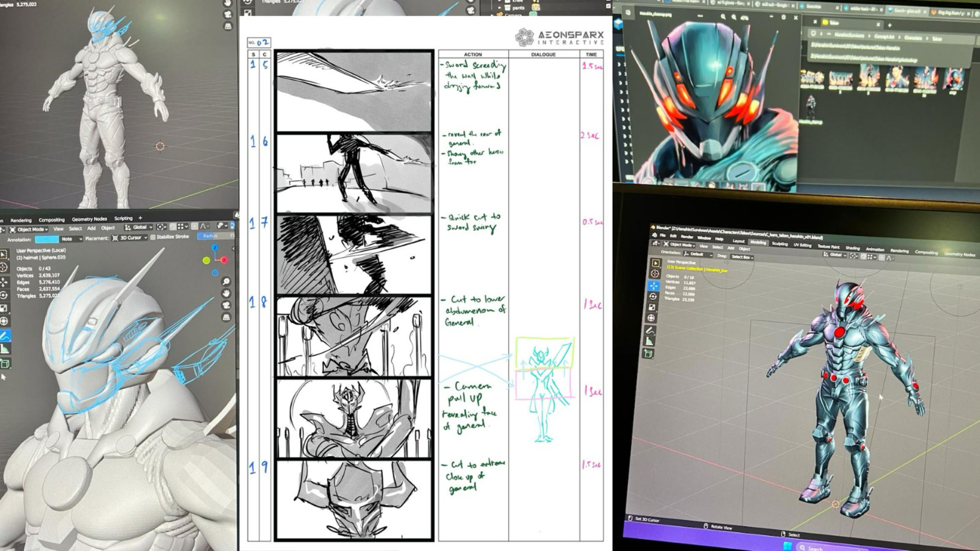Screen dimensions: 980x551
Task: Toggle camera view icon in helmet viewport
Action: pos(226,305)
